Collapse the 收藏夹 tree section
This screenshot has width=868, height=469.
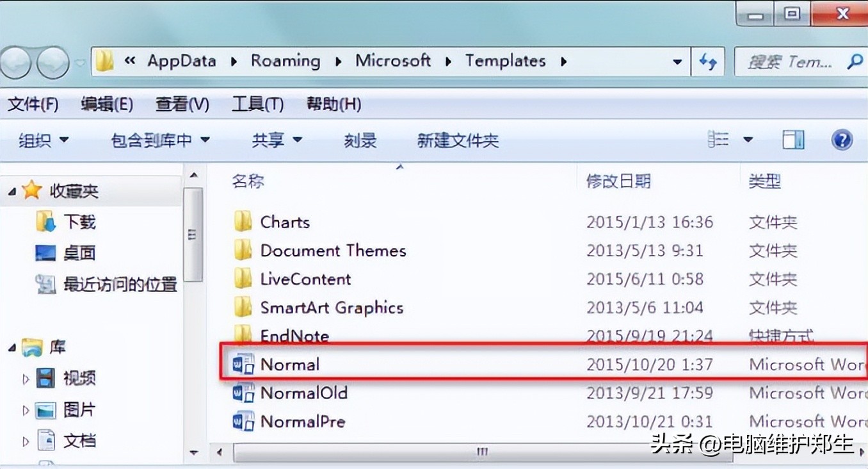(12, 191)
